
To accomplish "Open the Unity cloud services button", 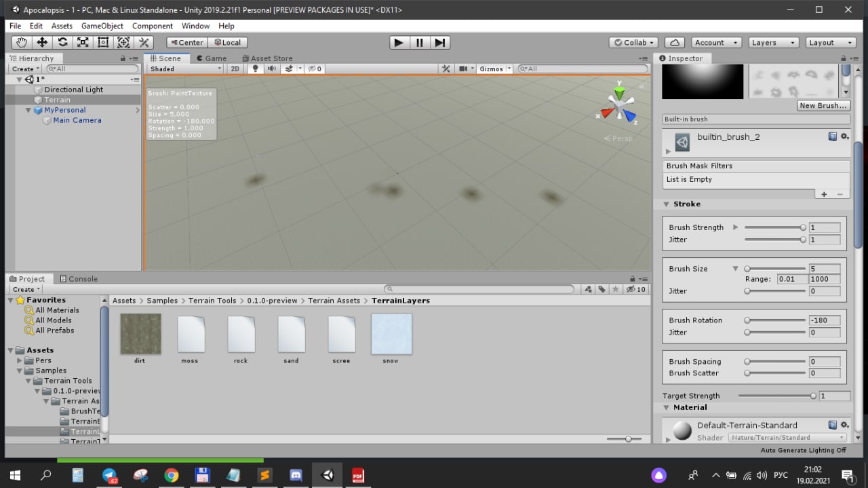I will coord(674,42).
